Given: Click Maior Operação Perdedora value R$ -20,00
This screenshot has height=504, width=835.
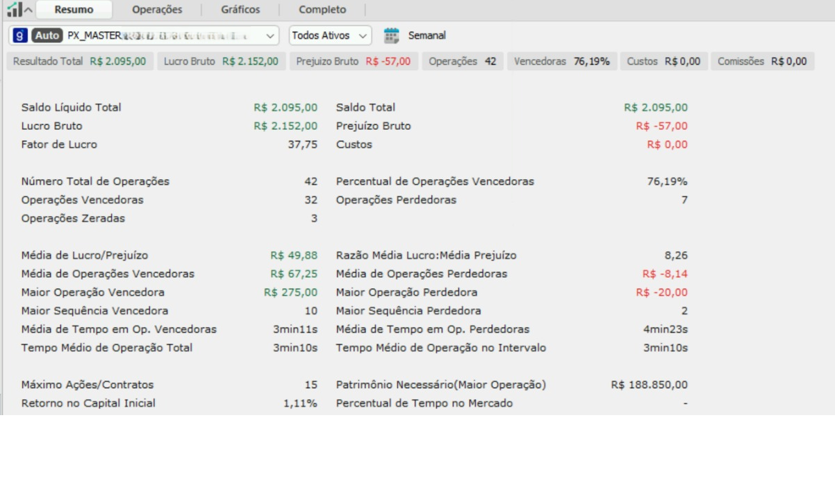Looking at the screenshot, I should (x=662, y=292).
